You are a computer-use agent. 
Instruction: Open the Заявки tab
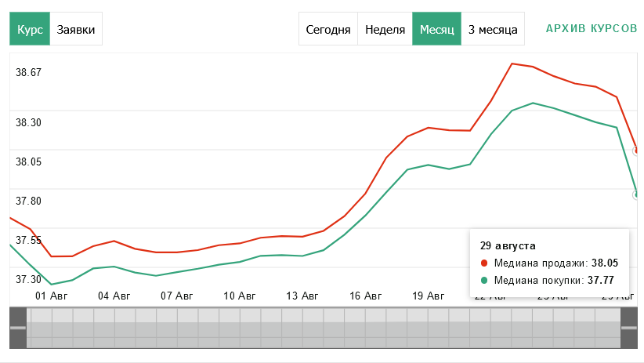76,30
